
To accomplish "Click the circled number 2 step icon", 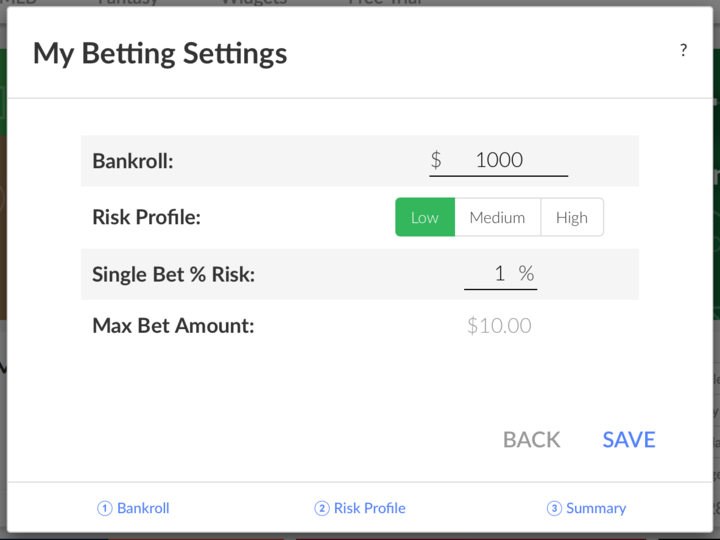I will coord(322,508).
